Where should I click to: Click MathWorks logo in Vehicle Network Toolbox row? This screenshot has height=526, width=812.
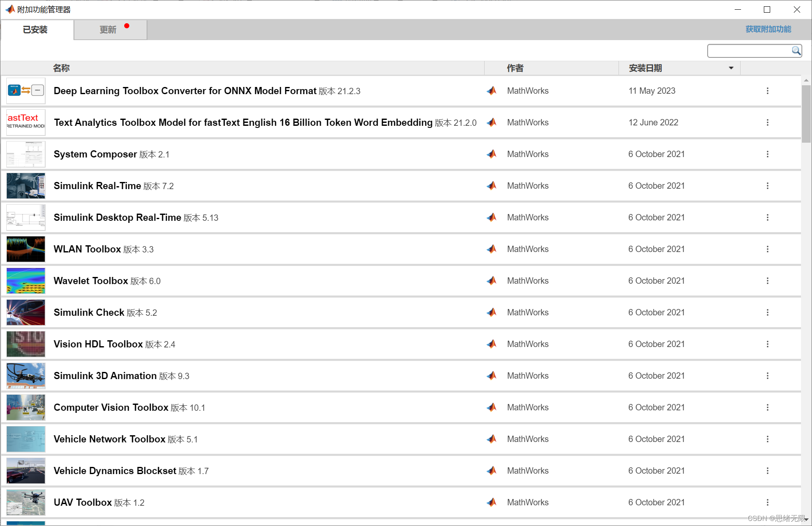[491, 439]
